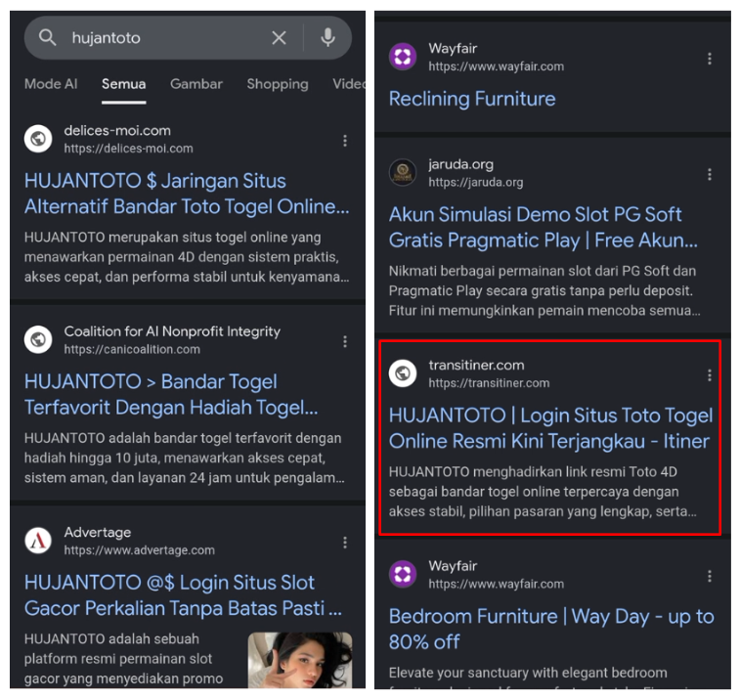The height and width of the screenshot is (700, 740).
Task: Open the three-dot menu for transitiner.com result
Action: (x=710, y=375)
